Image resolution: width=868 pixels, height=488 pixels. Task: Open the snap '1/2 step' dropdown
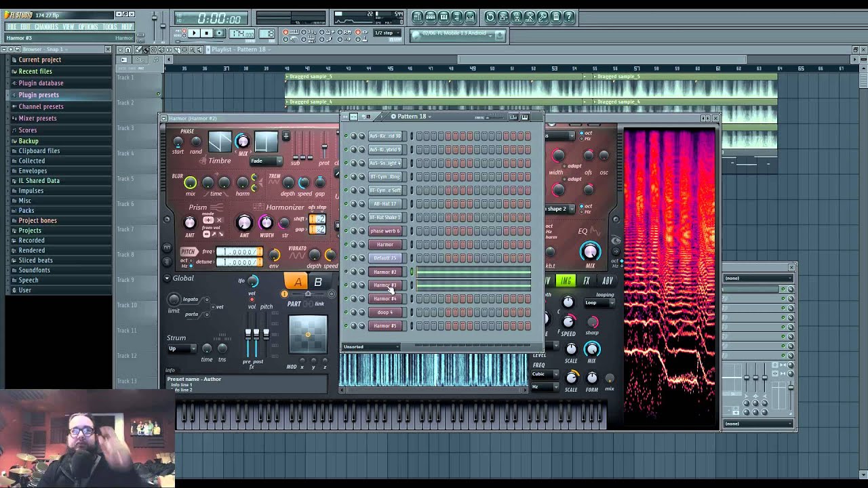click(388, 33)
